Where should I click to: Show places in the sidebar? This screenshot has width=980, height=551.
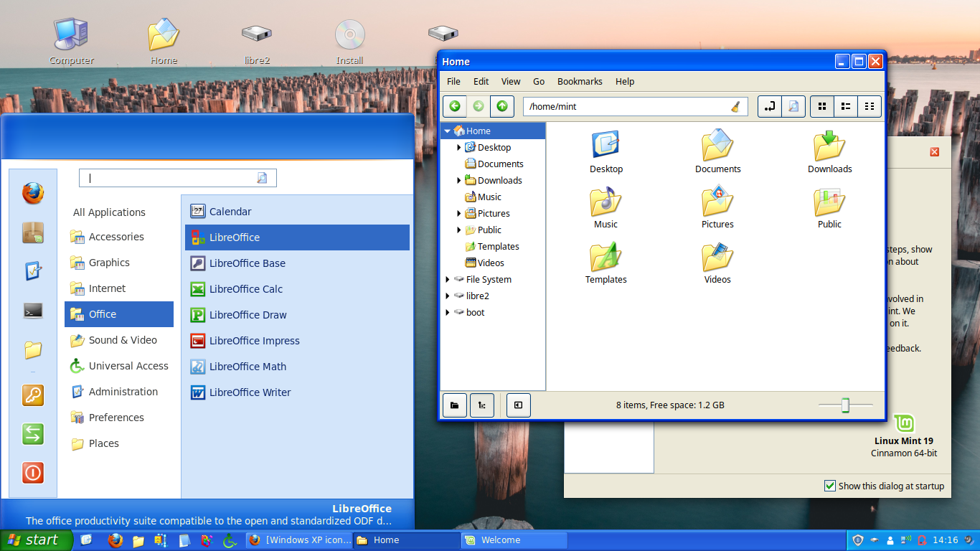pos(455,405)
